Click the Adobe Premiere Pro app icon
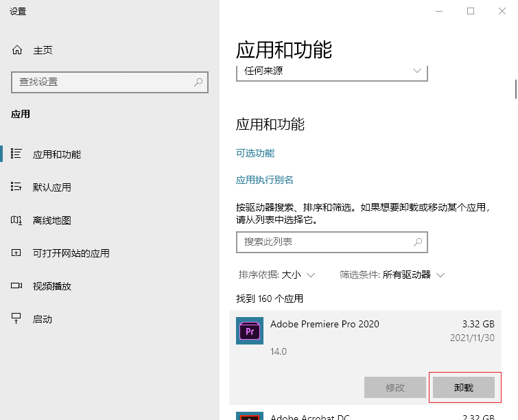Image resolution: width=518 pixels, height=420 pixels. click(x=250, y=331)
